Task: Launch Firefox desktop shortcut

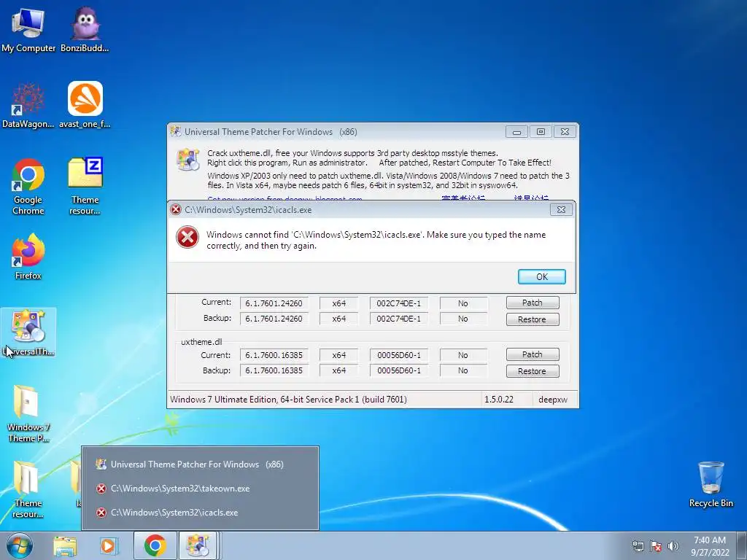Action: point(28,257)
